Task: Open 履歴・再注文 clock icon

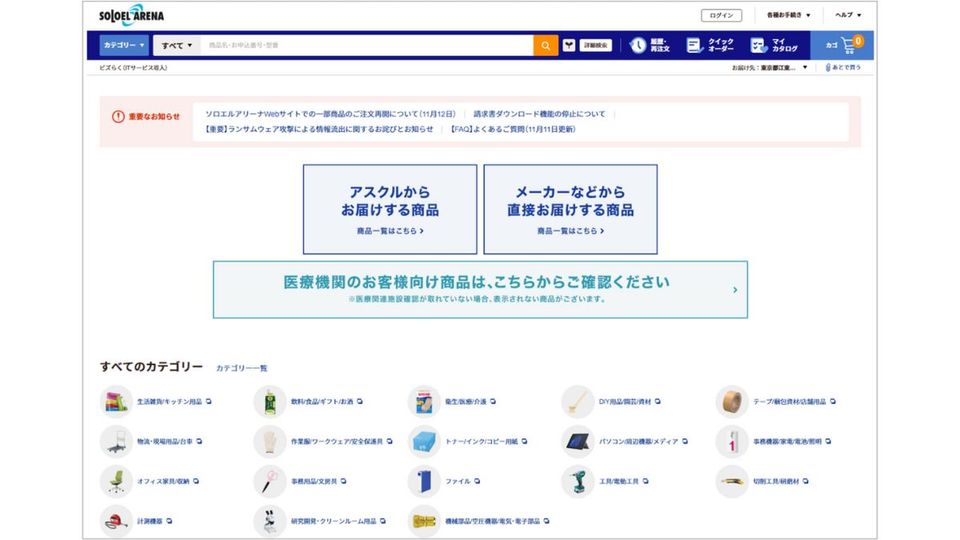Action: pyautogui.click(x=638, y=45)
